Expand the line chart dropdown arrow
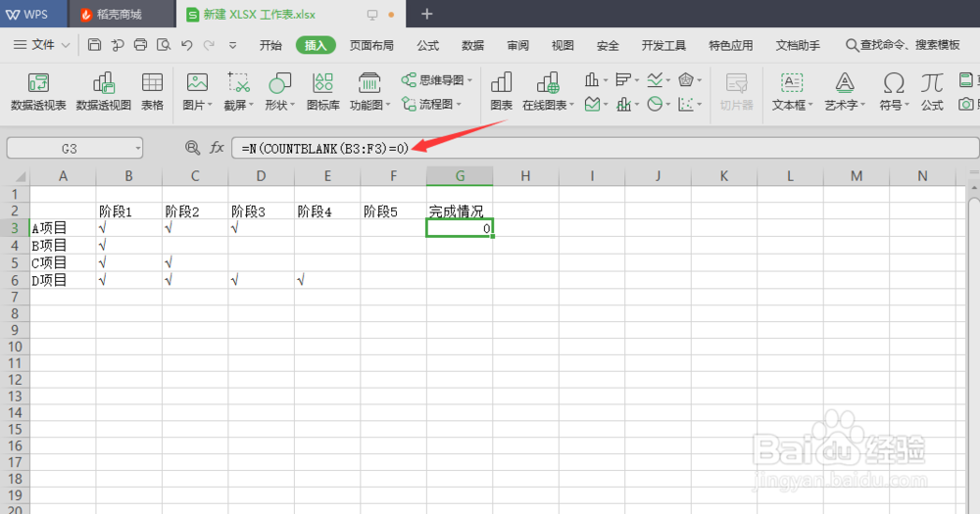 coord(668,80)
